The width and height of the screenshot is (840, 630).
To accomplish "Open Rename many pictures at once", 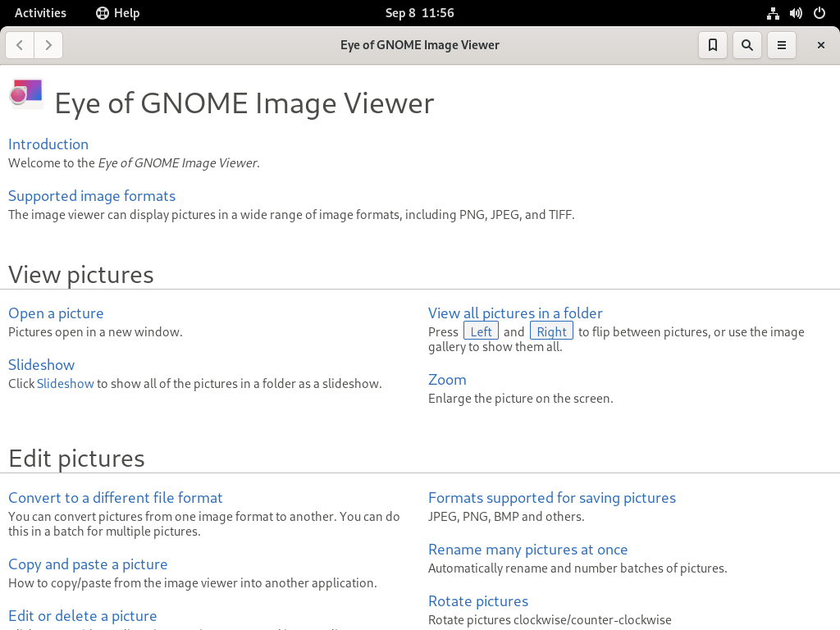I will [527, 550].
